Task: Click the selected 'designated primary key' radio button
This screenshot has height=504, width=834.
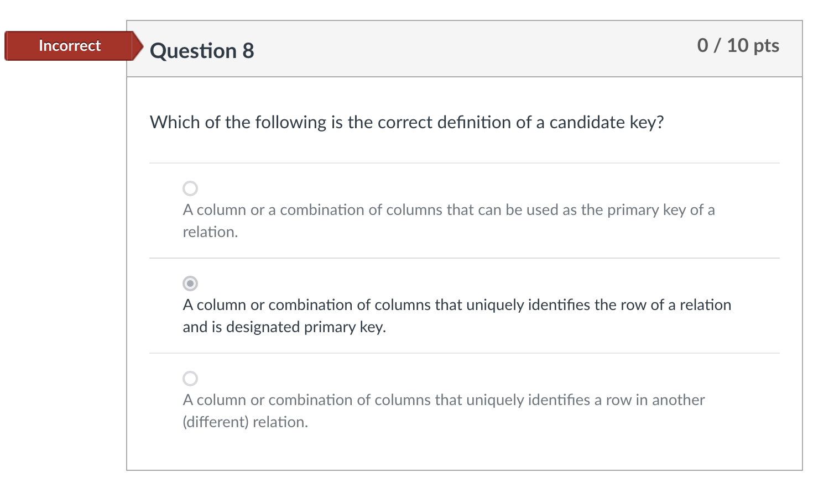Action: click(190, 283)
